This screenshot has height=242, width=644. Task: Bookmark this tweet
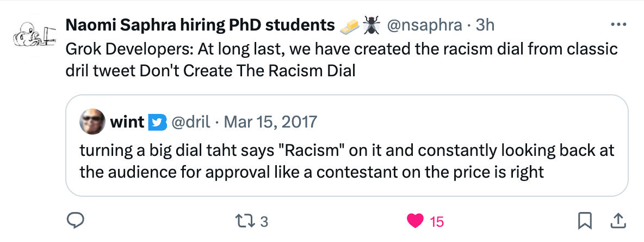[584, 221]
